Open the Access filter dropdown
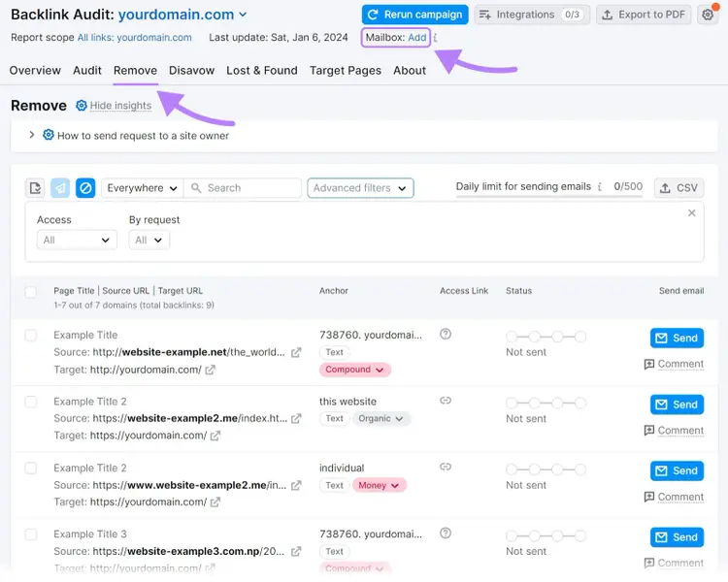Viewport: 728px width, 582px height. (77, 240)
